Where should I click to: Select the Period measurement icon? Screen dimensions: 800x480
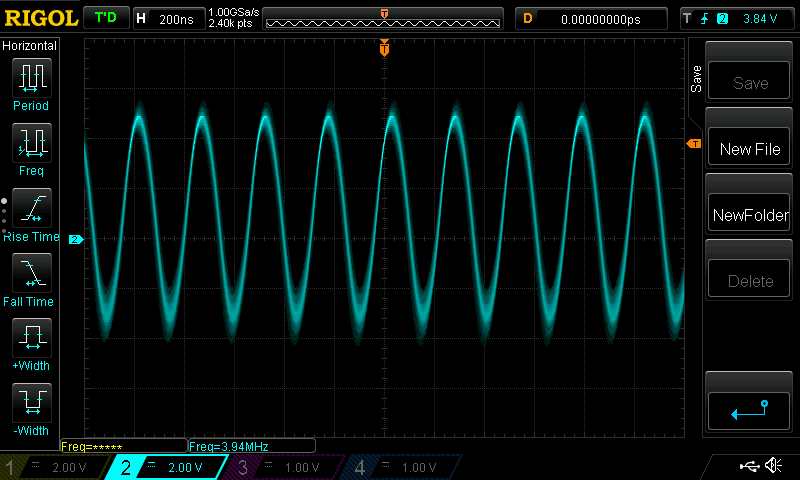pos(31,78)
